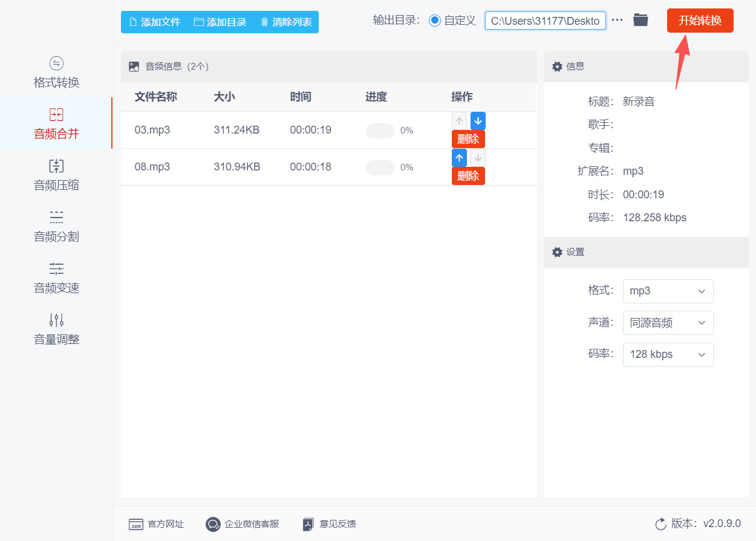Click the 310.94KB size cell
756x541 pixels.
[x=237, y=167]
